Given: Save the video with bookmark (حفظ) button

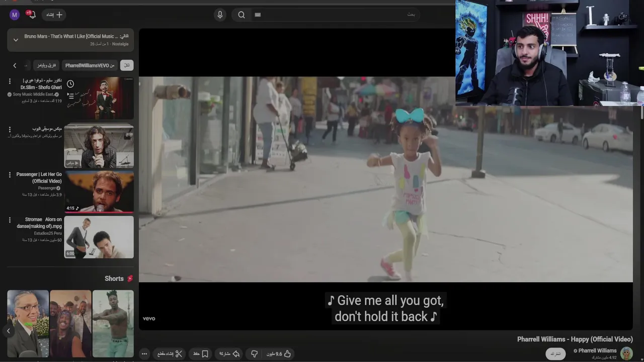Looking at the screenshot, I should (x=201, y=354).
